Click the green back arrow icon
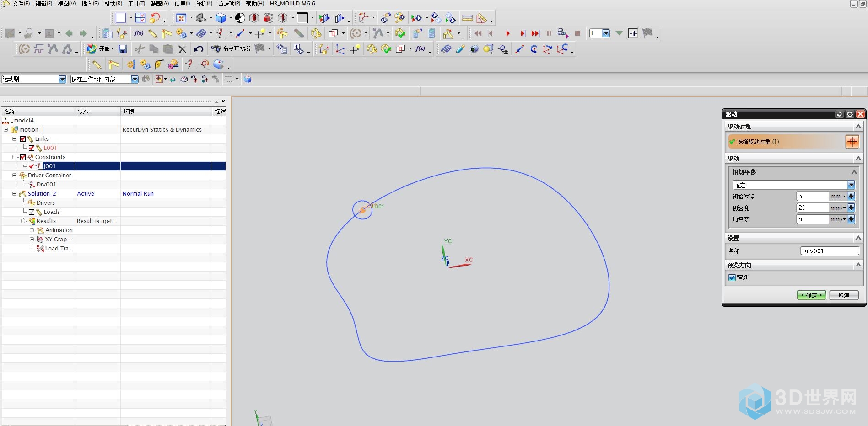The height and width of the screenshot is (426, 868). [x=69, y=33]
